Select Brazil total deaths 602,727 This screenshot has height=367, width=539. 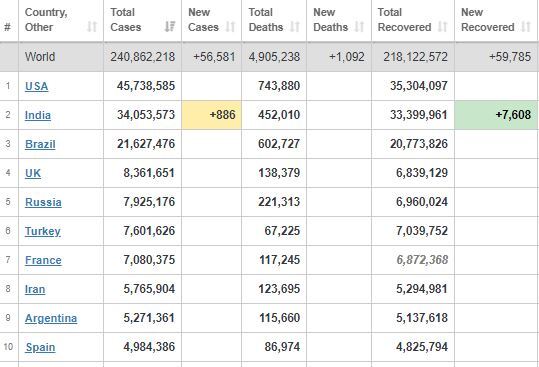point(279,144)
